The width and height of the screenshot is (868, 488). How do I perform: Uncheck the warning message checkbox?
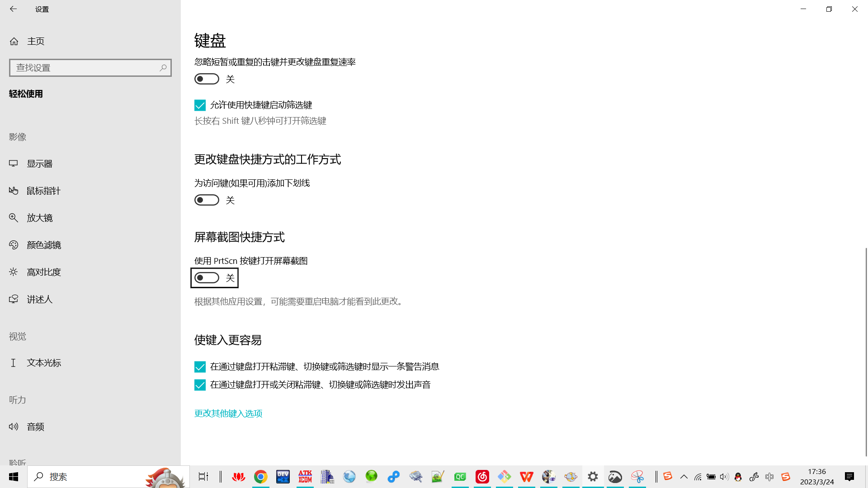[200, 367]
